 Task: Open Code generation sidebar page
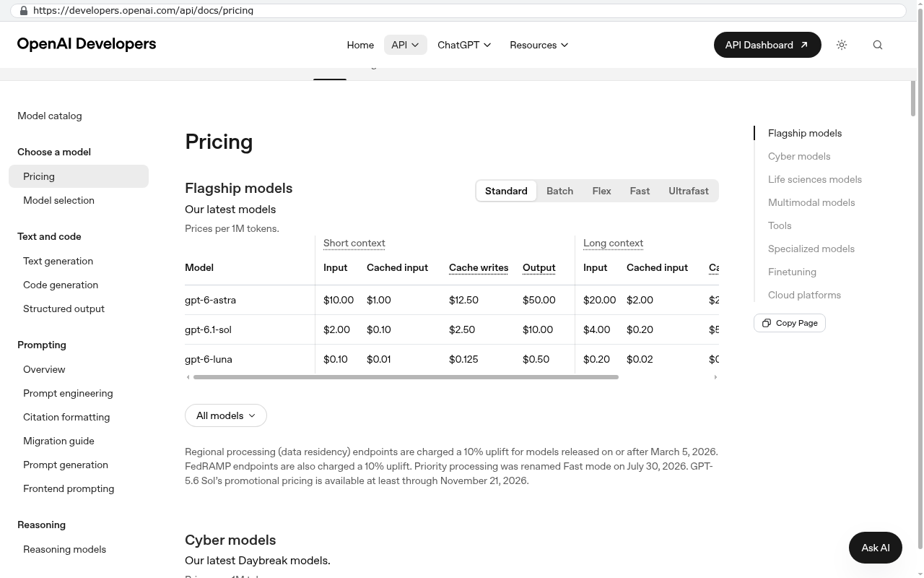point(61,285)
